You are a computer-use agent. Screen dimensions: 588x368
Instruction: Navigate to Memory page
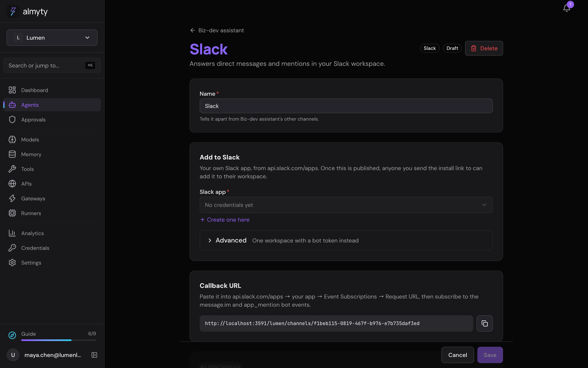(52, 154)
